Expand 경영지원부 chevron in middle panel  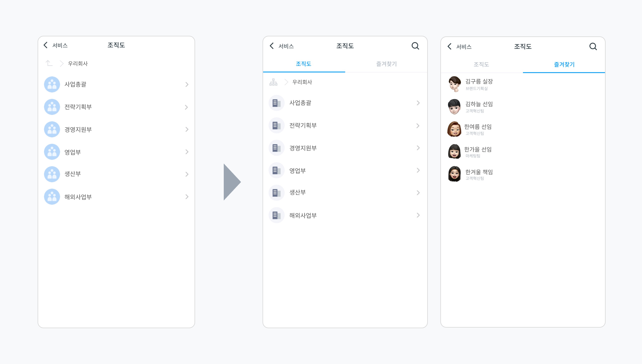click(x=418, y=148)
